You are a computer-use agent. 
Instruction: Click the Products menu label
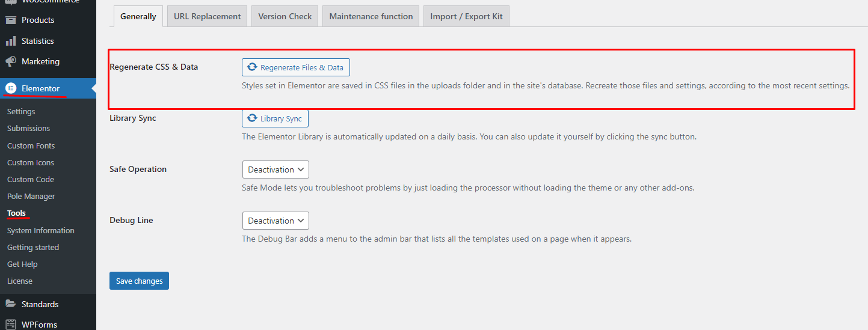tap(38, 20)
